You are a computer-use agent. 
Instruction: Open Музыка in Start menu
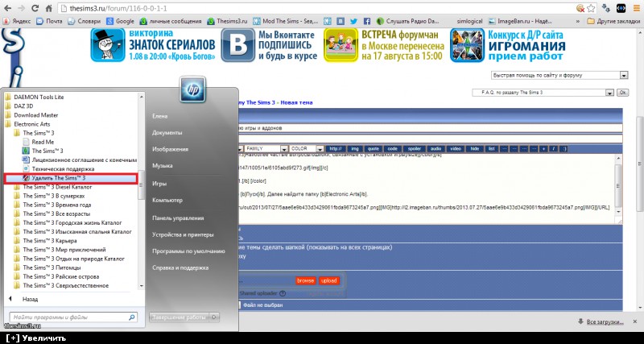(x=163, y=166)
